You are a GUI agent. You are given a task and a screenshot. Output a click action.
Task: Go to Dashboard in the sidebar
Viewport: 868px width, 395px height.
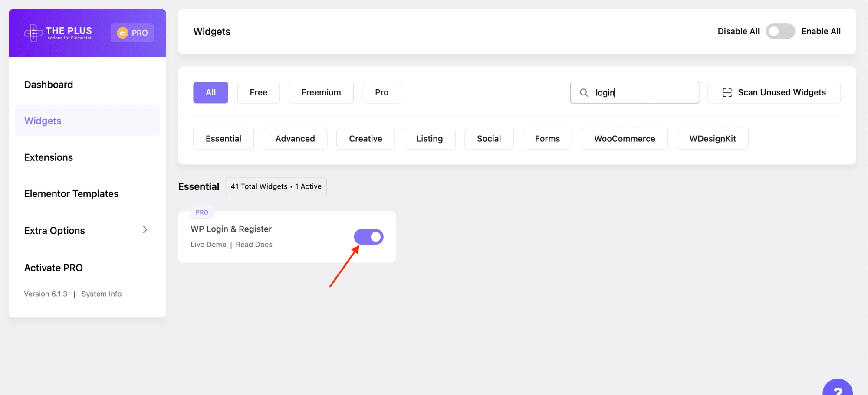click(x=49, y=85)
